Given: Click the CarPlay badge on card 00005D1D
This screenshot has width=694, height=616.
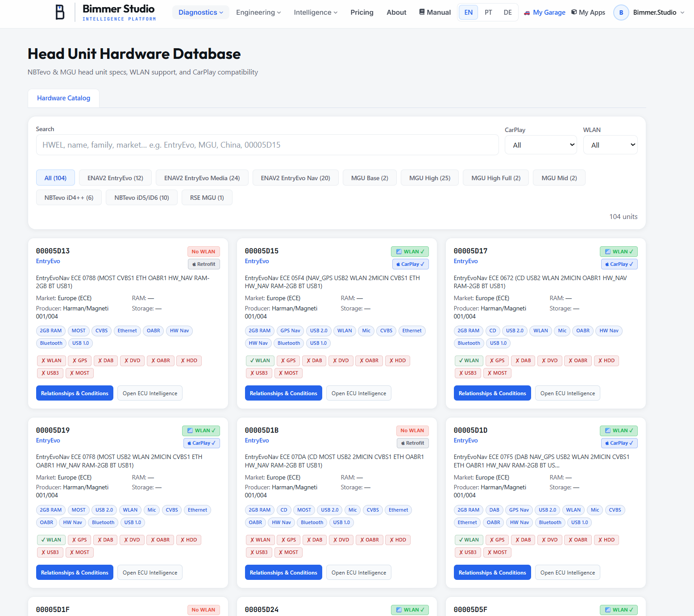Looking at the screenshot, I should [x=619, y=443].
